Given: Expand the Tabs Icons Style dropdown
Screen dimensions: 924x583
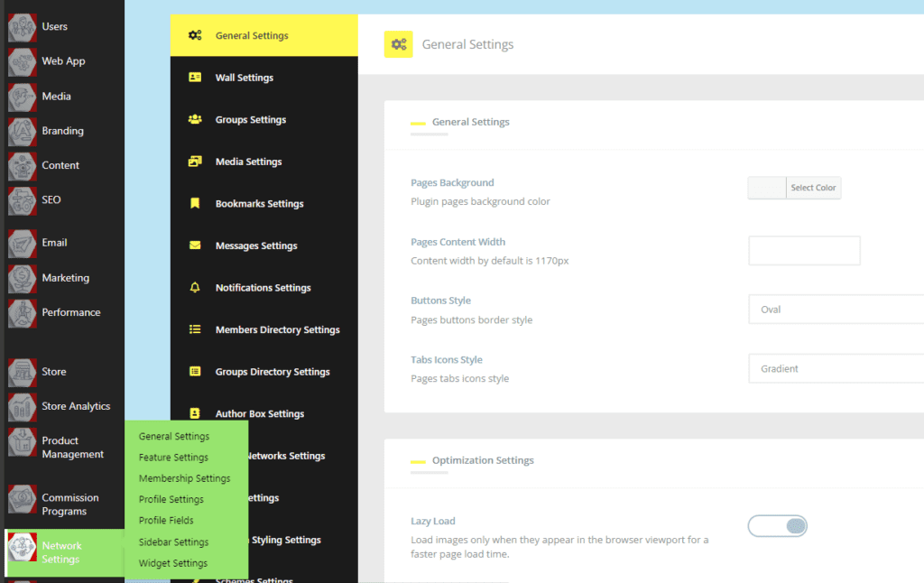Looking at the screenshot, I should tap(836, 369).
